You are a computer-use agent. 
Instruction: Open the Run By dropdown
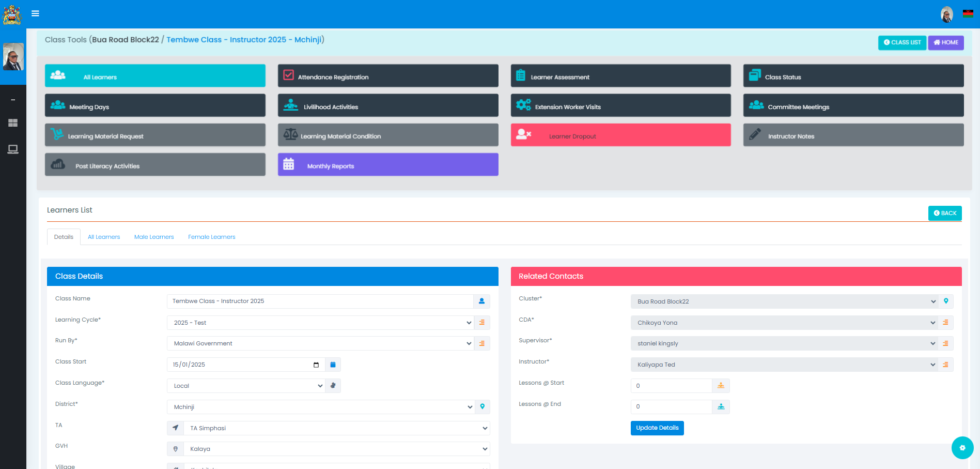320,343
